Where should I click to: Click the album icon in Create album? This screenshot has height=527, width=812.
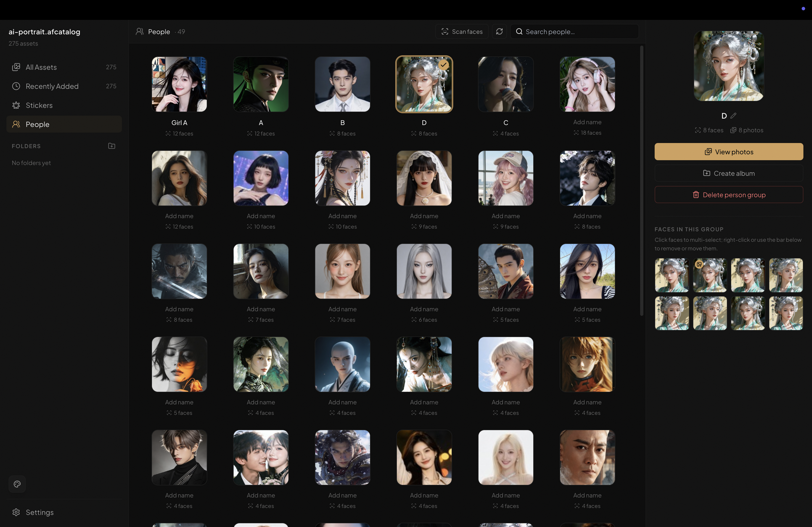pyautogui.click(x=706, y=173)
